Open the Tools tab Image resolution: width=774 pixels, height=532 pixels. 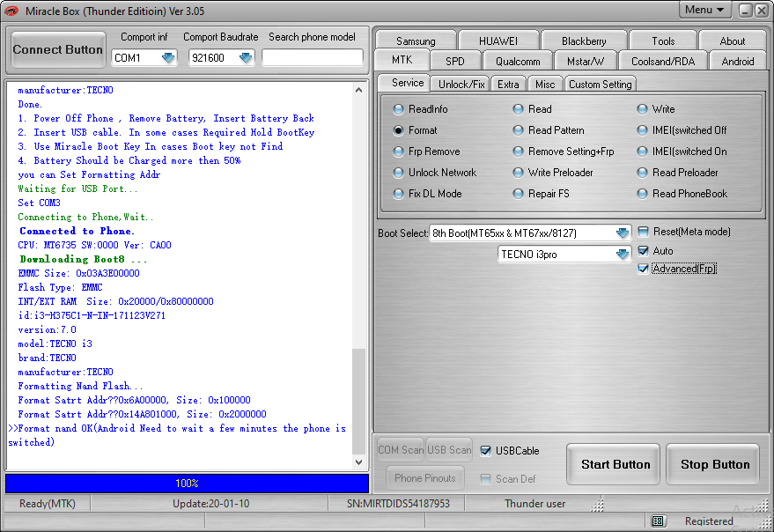[x=663, y=41]
